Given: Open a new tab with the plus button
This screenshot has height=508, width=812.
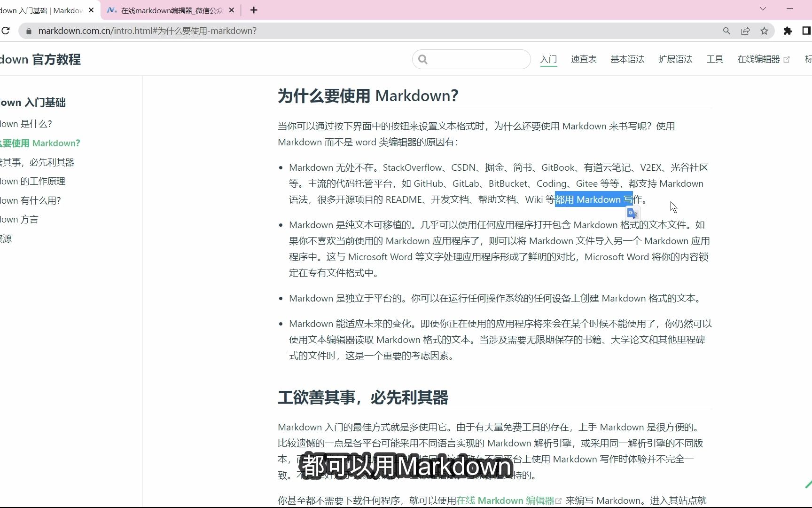Looking at the screenshot, I should [254, 10].
